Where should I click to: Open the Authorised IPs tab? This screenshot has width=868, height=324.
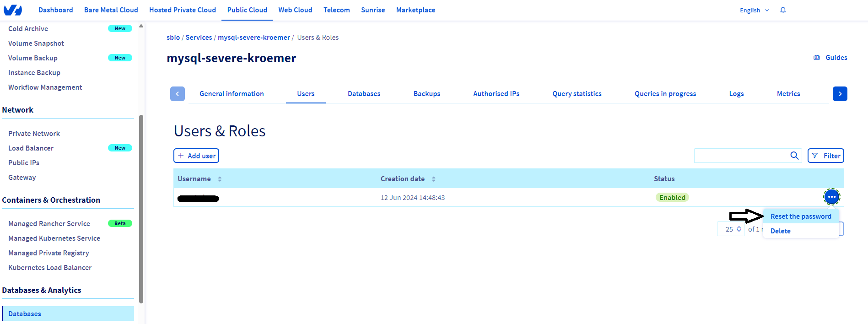[496, 94]
